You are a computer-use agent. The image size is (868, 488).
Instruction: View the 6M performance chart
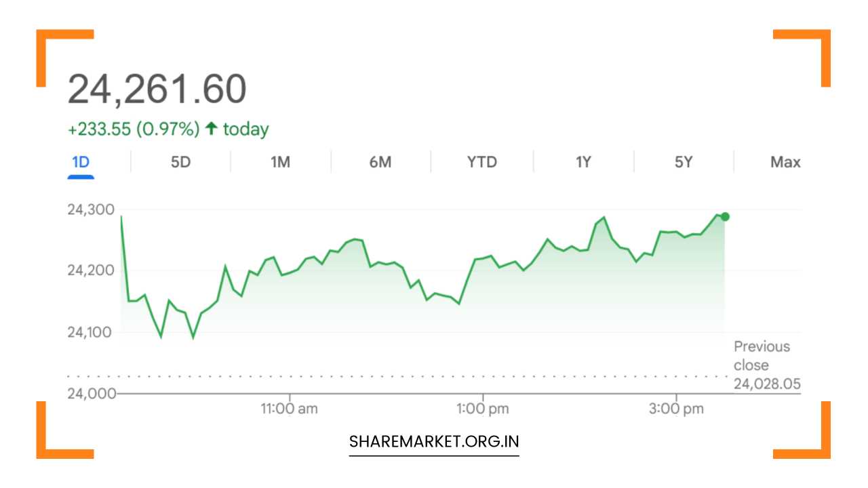pyautogui.click(x=380, y=162)
